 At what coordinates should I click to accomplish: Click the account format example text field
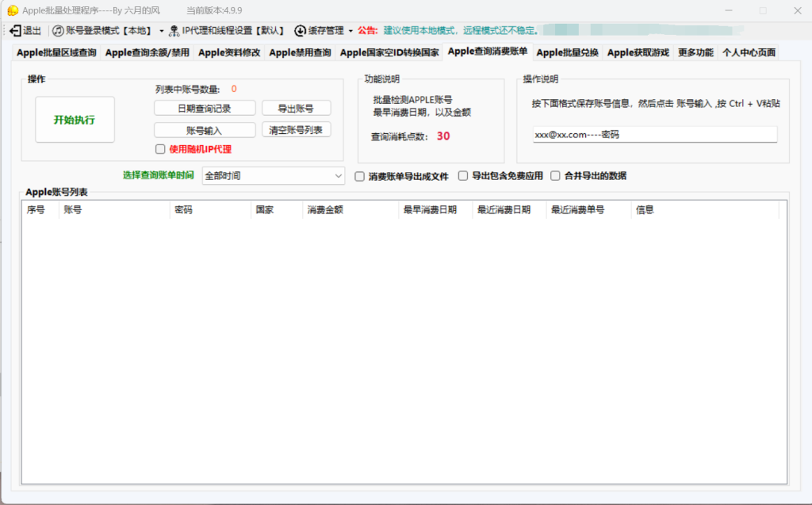(x=654, y=135)
